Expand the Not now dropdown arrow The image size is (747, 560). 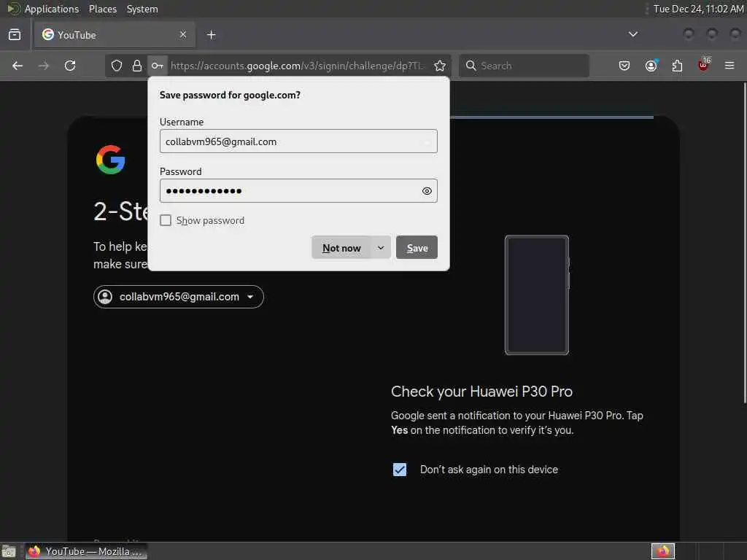(x=381, y=248)
